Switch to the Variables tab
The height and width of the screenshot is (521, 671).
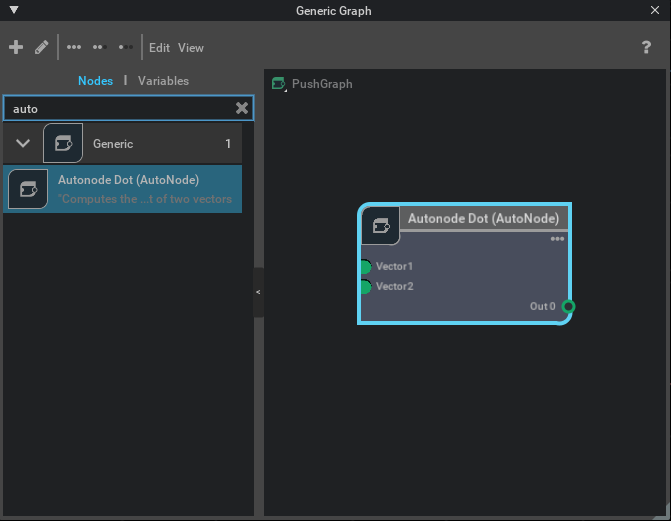163,80
